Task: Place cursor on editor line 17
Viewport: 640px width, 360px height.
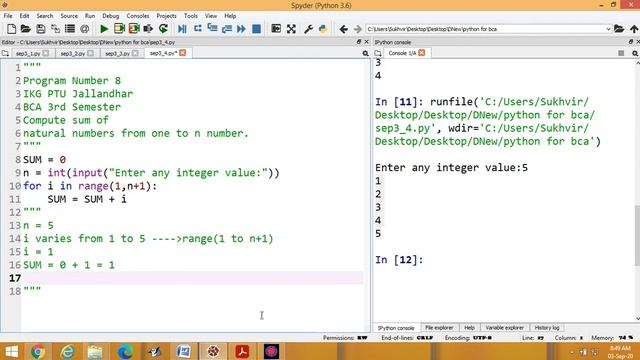Action: (x=192, y=278)
